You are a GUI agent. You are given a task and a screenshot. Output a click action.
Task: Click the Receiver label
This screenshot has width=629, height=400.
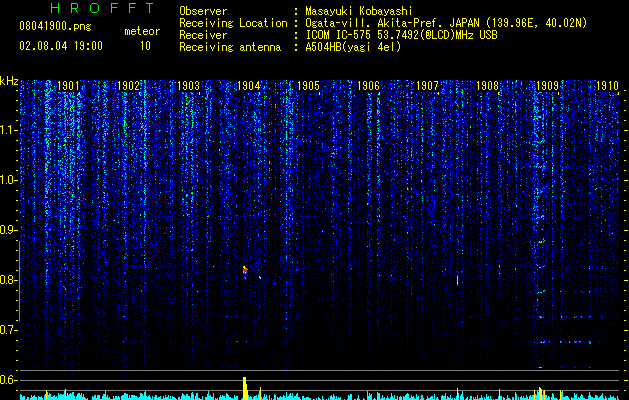click(203, 35)
